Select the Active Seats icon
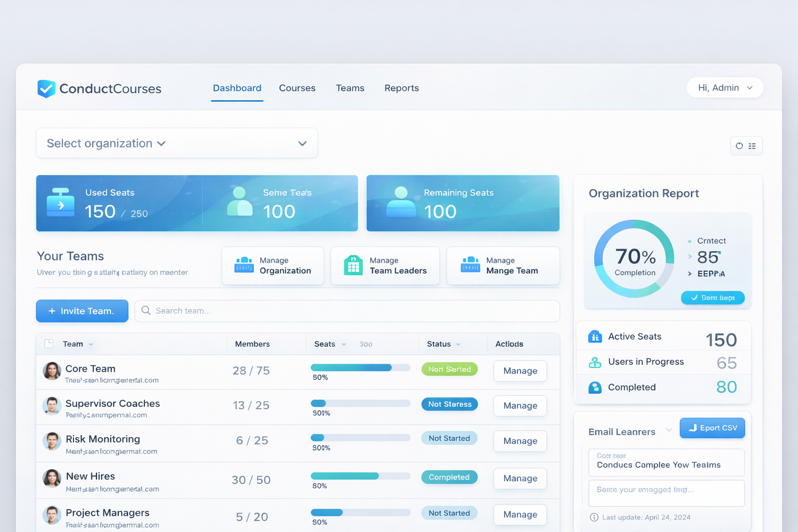Screen dimensions: 798x532 [595, 337]
